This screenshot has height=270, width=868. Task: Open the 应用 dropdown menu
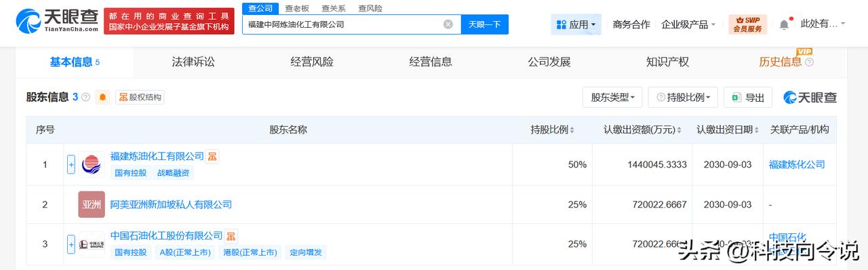(x=576, y=24)
